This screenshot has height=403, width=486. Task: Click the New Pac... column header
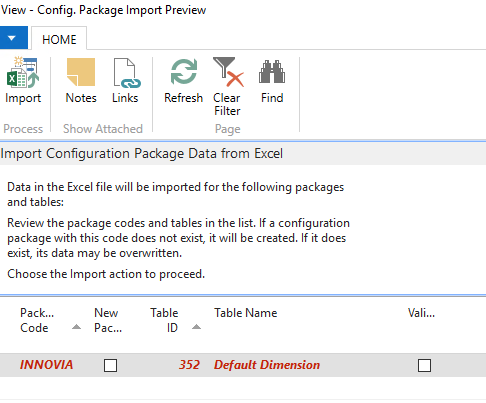click(108, 320)
